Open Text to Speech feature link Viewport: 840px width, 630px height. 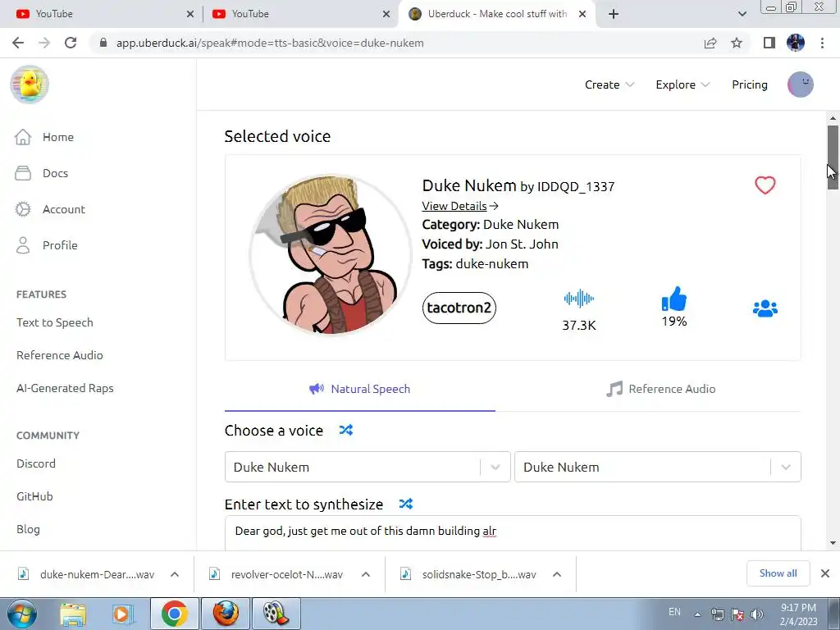pyautogui.click(x=55, y=322)
